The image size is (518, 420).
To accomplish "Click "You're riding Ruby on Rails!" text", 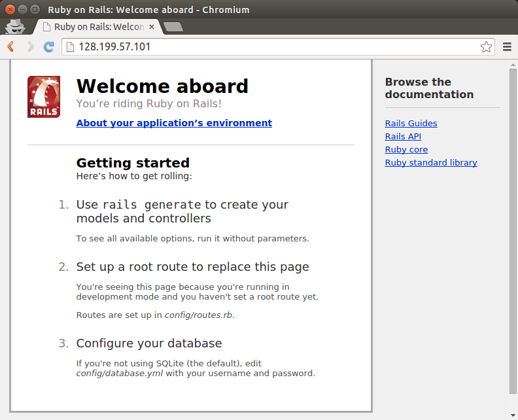I will pos(148,104).
